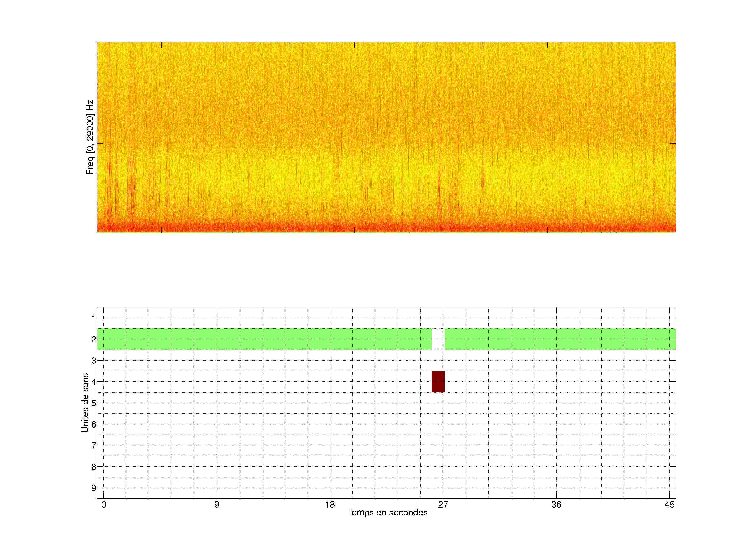Click the 'Unites de sons' axis label
The height and width of the screenshot is (560, 747).
85,402
